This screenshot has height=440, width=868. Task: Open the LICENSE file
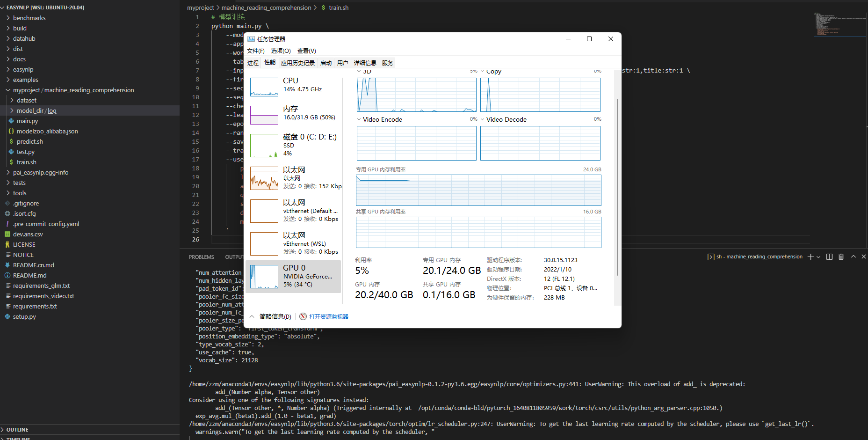coord(90,244)
